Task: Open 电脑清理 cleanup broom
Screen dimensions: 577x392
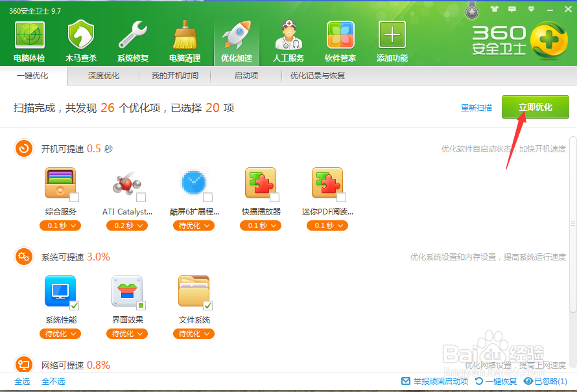Action: [185, 41]
